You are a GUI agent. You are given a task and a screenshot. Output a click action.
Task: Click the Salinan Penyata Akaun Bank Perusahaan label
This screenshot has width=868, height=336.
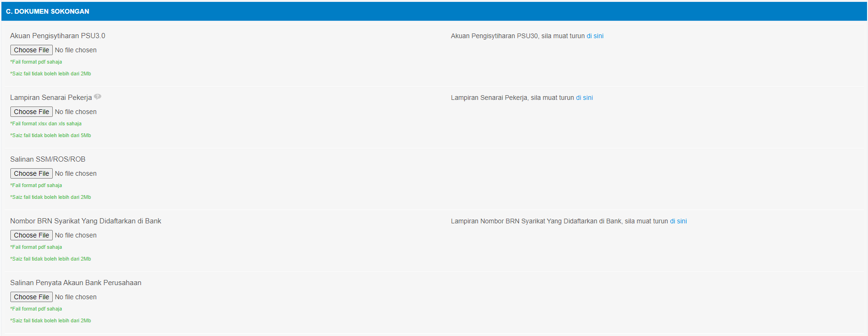75,283
